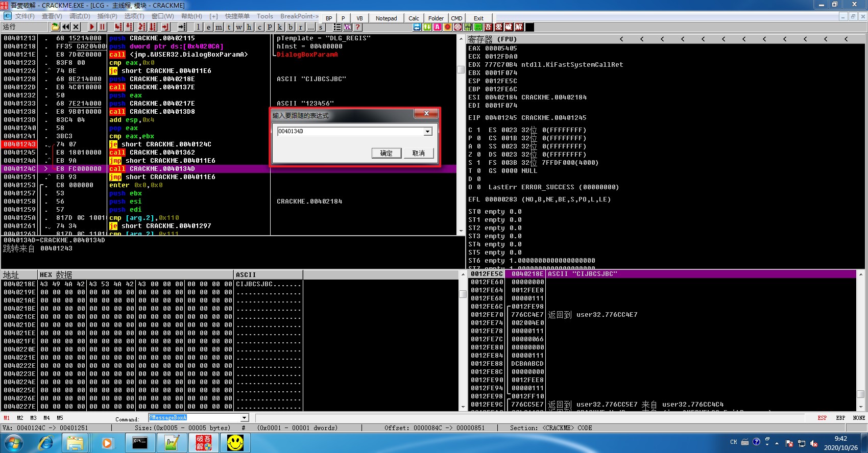This screenshot has width=868, height=453.
Task: Close the debugged program with X toolbar icon
Action: click(76, 27)
